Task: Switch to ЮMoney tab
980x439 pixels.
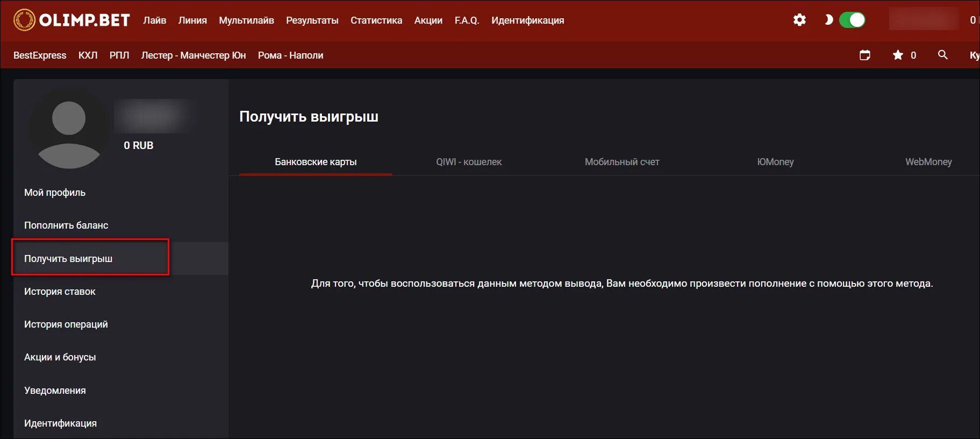Action: [775, 162]
